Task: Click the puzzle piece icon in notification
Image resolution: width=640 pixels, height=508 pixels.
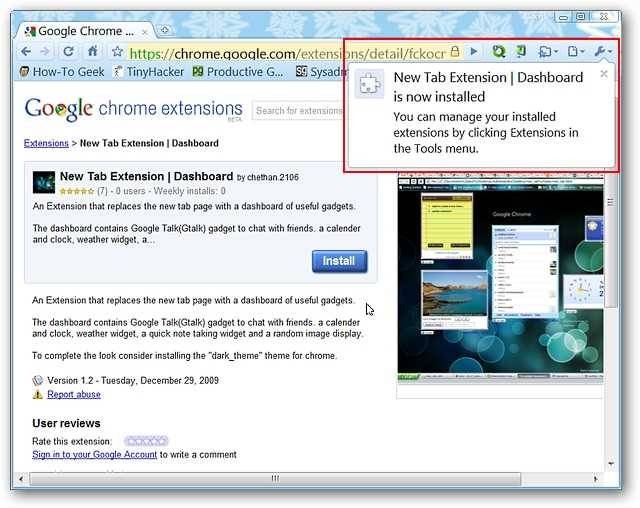Action: 369,84
